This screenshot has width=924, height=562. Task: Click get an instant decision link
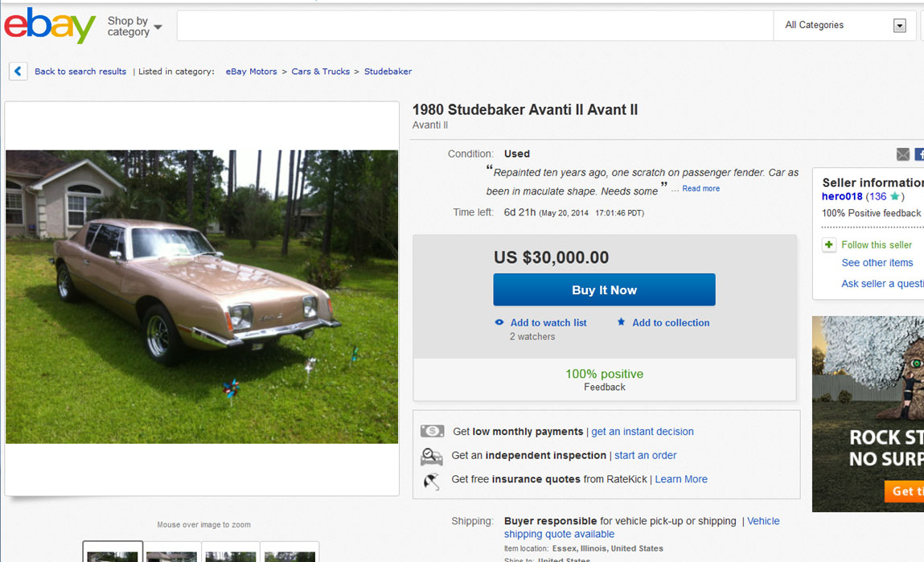pyautogui.click(x=642, y=432)
